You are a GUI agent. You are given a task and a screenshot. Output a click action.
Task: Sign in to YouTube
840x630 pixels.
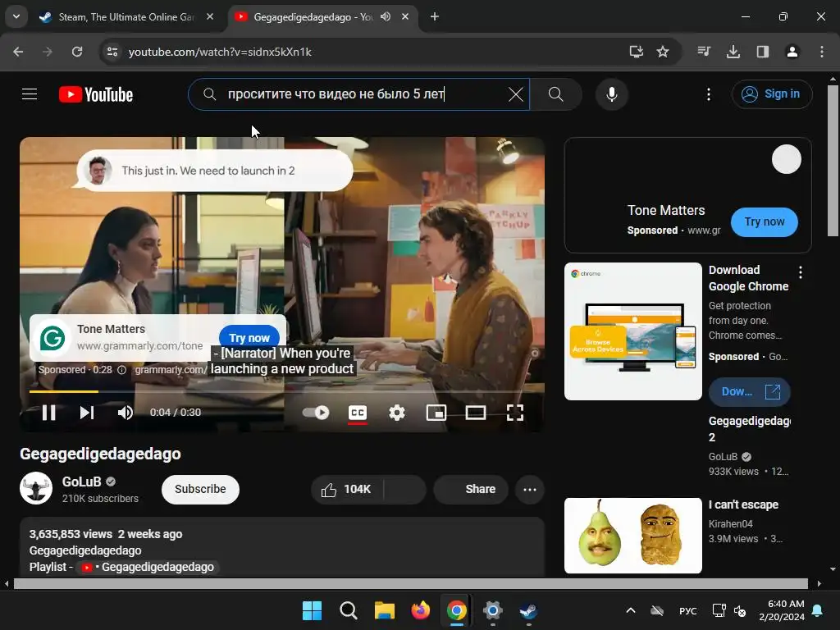pyautogui.click(x=771, y=94)
